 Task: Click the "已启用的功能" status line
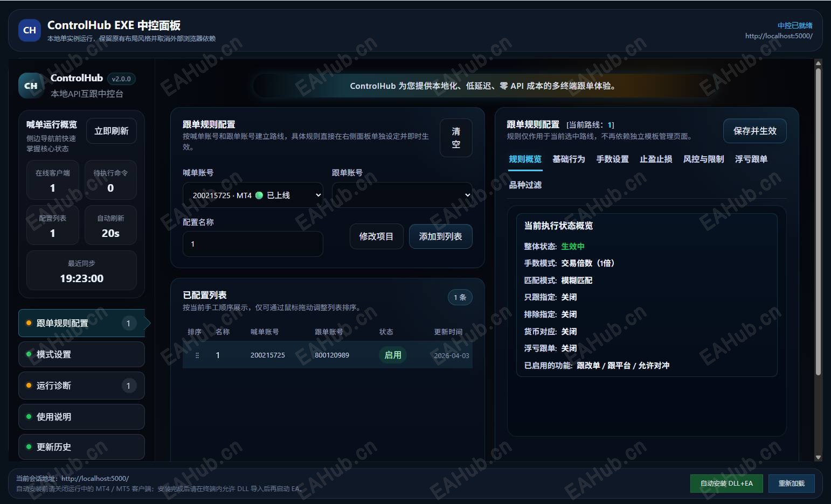point(597,366)
